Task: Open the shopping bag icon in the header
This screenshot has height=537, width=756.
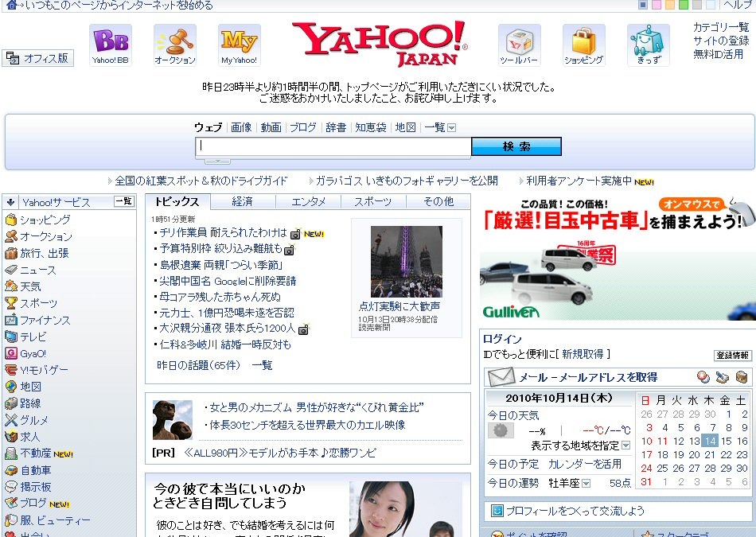Action: coord(584,45)
